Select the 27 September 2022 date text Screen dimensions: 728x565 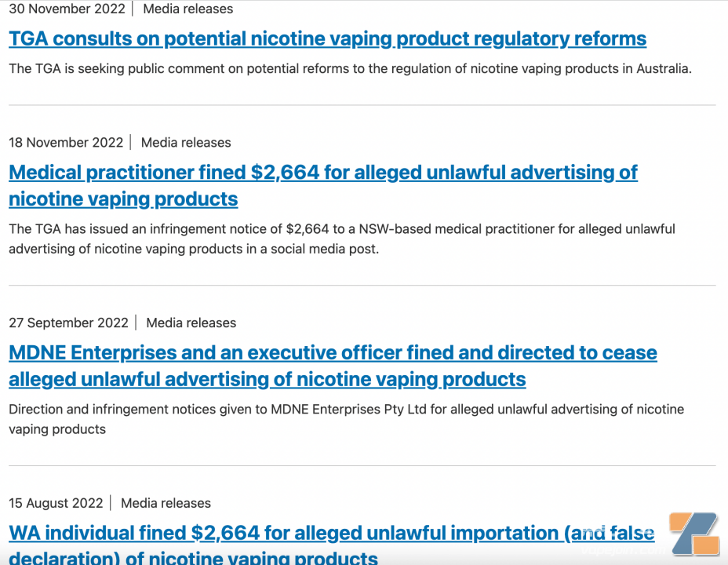tap(68, 323)
